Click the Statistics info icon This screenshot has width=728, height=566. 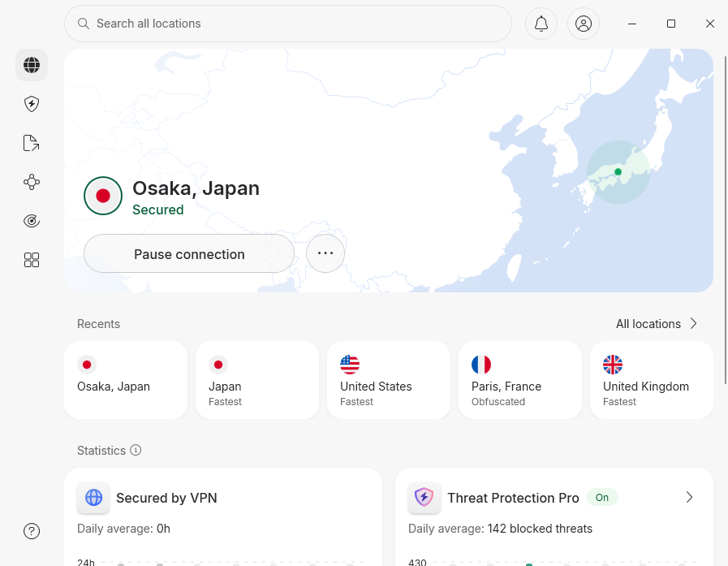coord(136,451)
